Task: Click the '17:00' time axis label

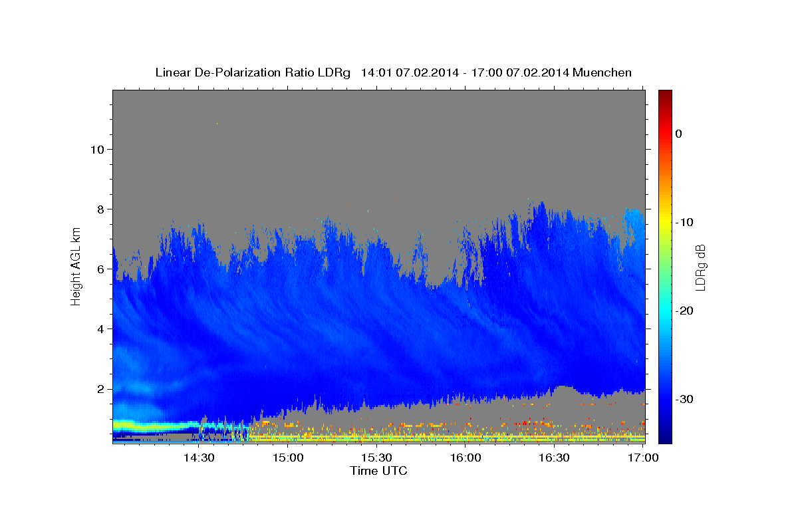Action: [643, 458]
